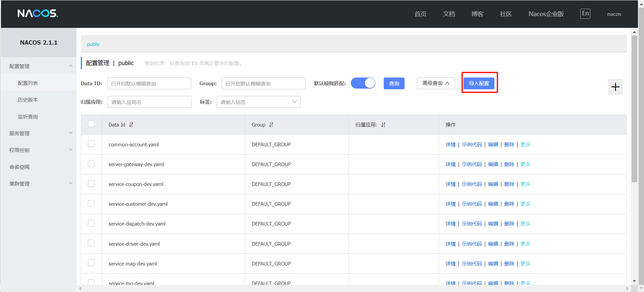Collapse the 高级查询 advanced query

click(436, 83)
